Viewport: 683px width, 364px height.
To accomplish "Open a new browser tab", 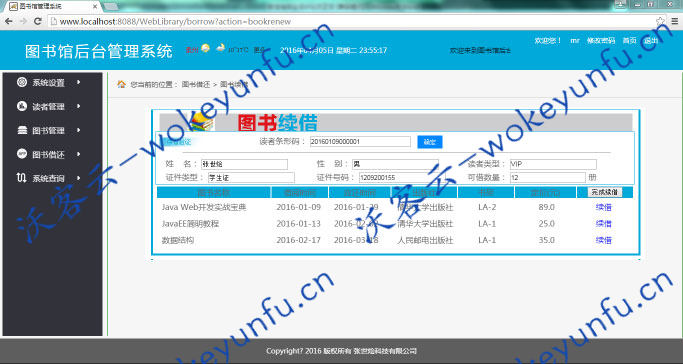I will [x=111, y=7].
